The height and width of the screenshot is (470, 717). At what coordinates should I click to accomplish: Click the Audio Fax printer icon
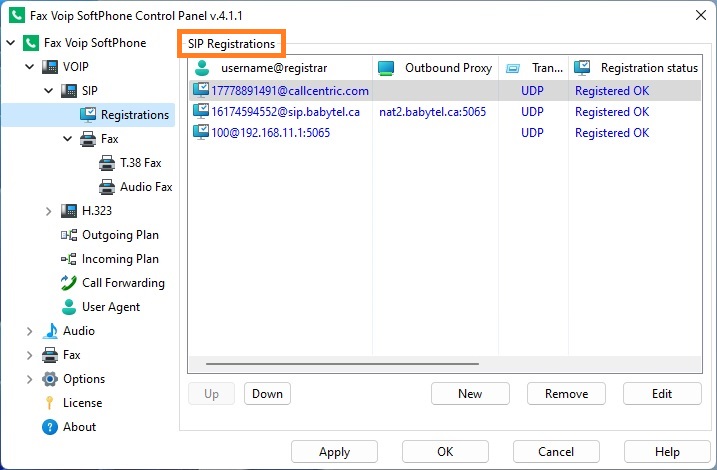coord(107,187)
